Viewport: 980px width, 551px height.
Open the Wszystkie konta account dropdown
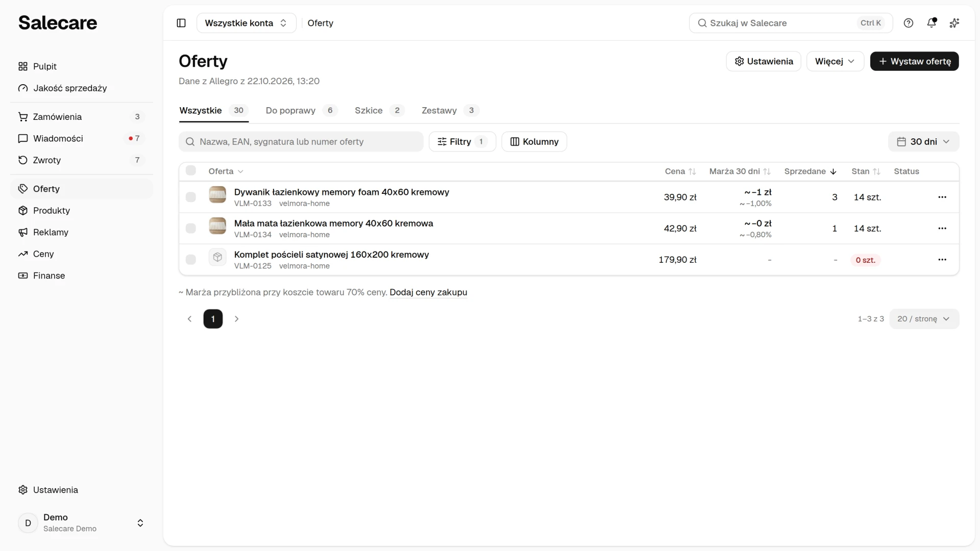(247, 23)
